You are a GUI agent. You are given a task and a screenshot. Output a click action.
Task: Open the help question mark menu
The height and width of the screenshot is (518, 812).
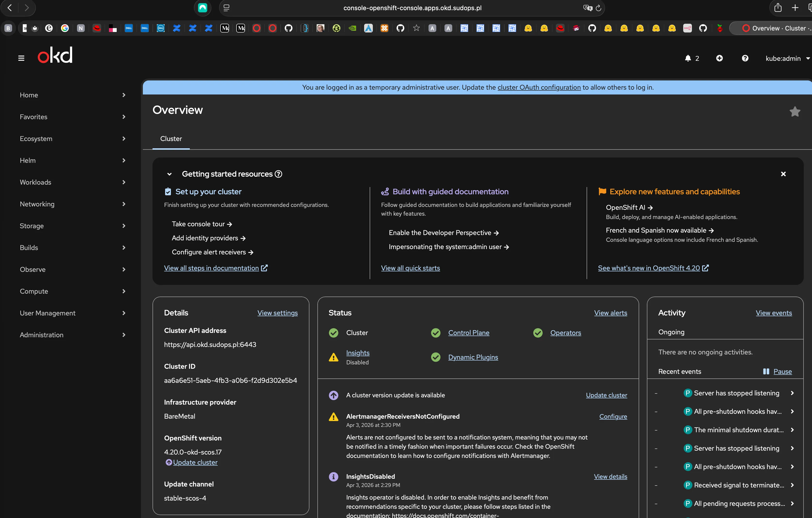pos(745,58)
